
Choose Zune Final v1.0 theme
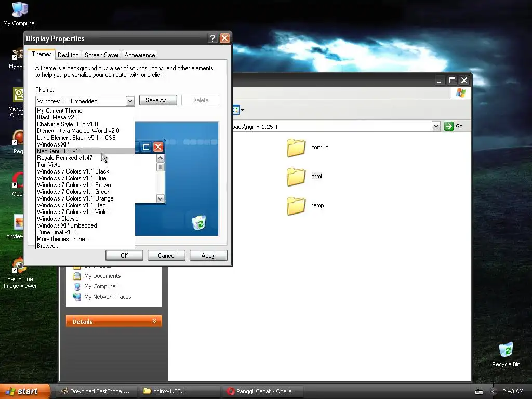(85, 232)
